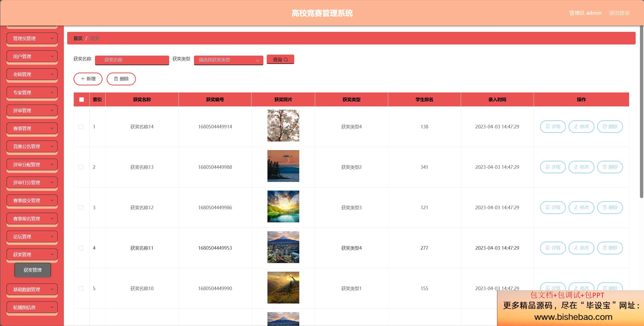Click 修改 edit icon for 获奖名称11
The height and width of the screenshot is (326, 644).
(581, 248)
